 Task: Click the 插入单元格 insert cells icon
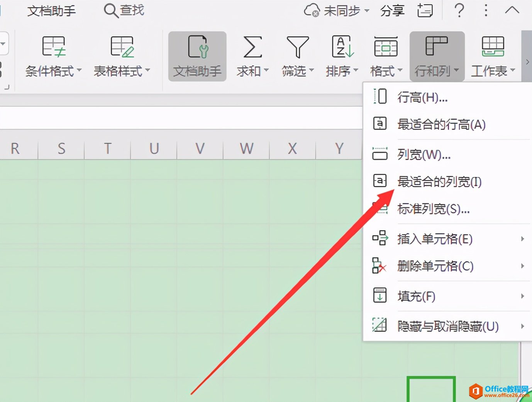[x=380, y=238]
